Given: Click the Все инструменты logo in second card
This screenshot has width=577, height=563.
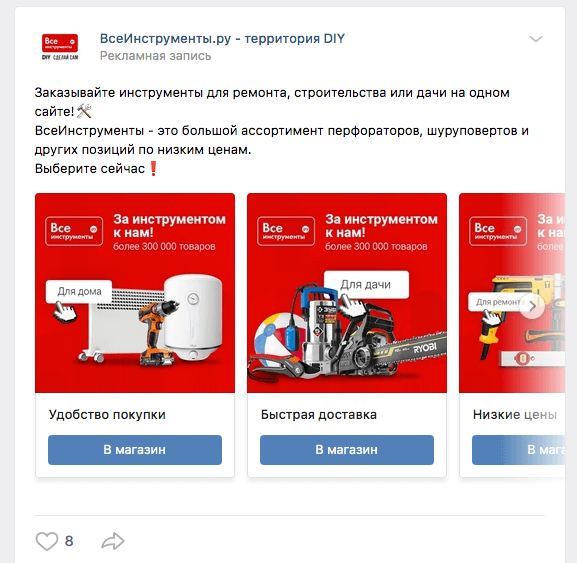Looking at the screenshot, I should [x=286, y=231].
